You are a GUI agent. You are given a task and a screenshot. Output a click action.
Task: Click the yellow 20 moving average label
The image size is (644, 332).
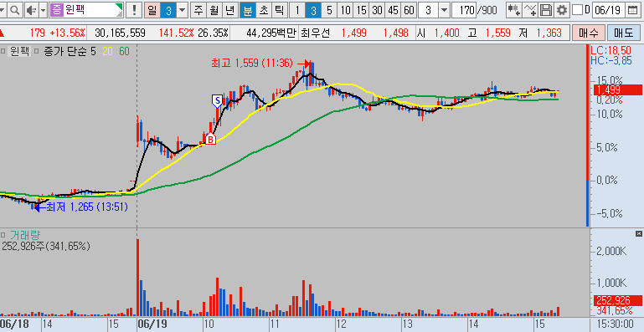(107, 52)
